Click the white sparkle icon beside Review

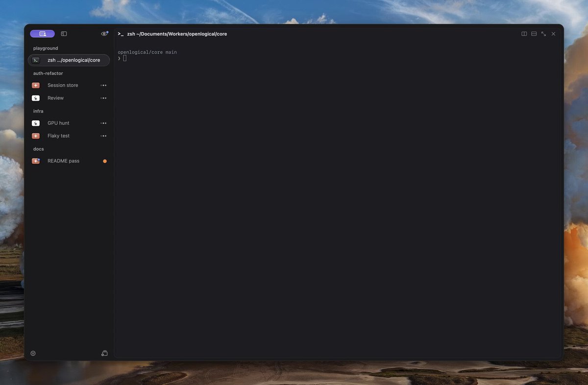pos(36,98)
